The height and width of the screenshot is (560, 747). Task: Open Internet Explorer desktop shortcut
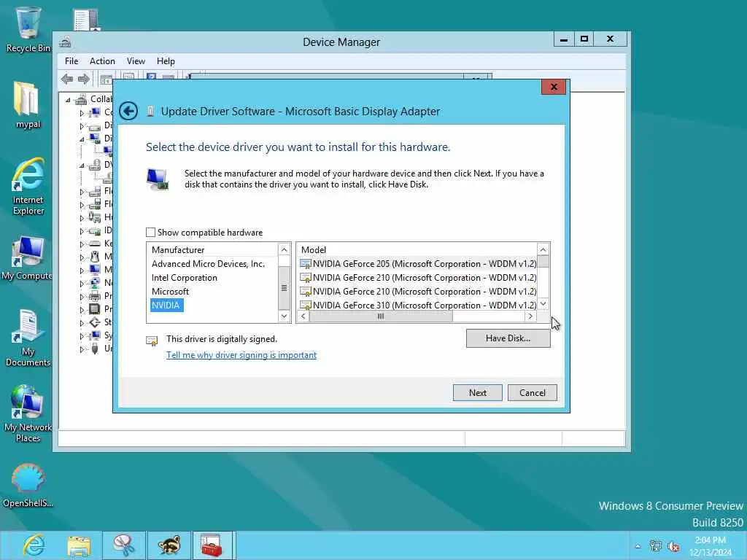(x=28, y=187)
